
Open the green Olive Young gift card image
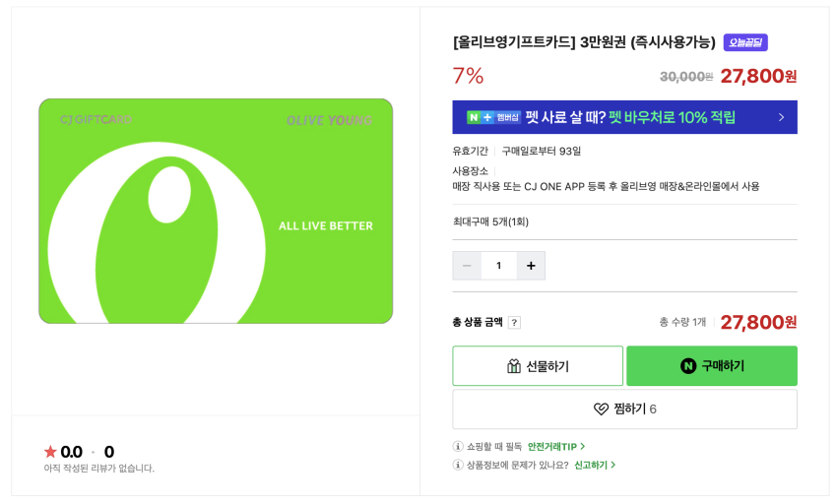click(216, 211)
